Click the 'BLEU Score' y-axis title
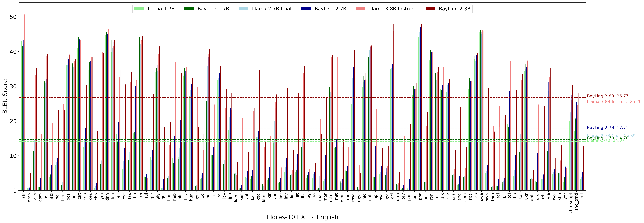 5,96
